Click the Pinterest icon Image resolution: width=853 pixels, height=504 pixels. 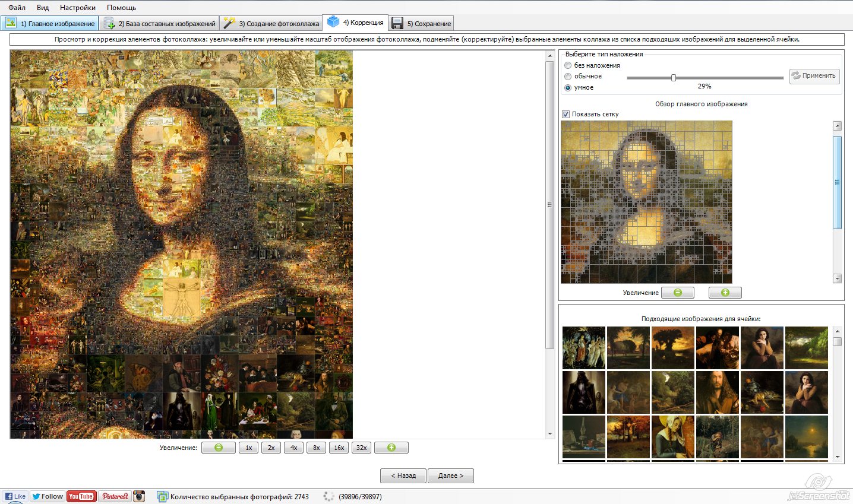tap(115, 496)
